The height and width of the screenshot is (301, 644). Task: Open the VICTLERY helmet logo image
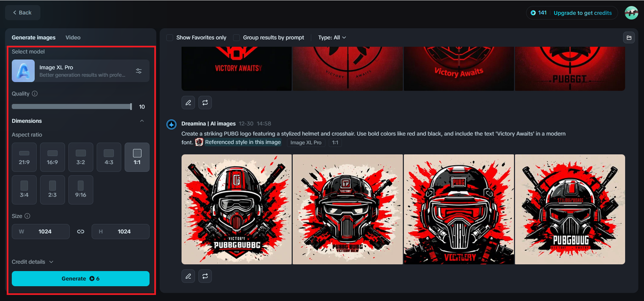(x=459, y=209)
